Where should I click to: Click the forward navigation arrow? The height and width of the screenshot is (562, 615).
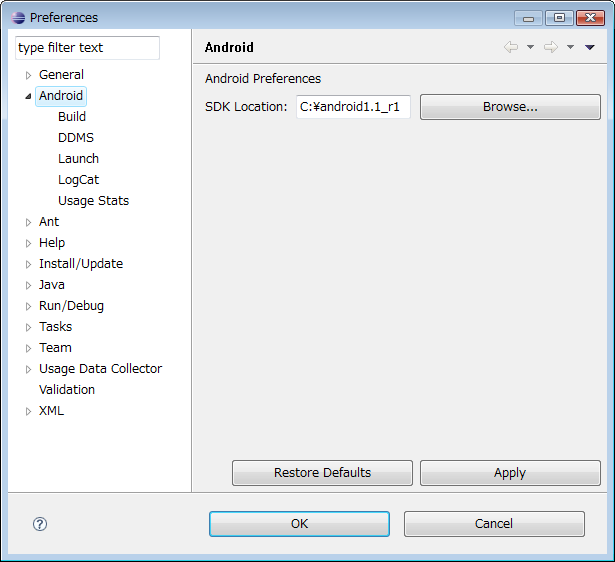tap(551, 47)
